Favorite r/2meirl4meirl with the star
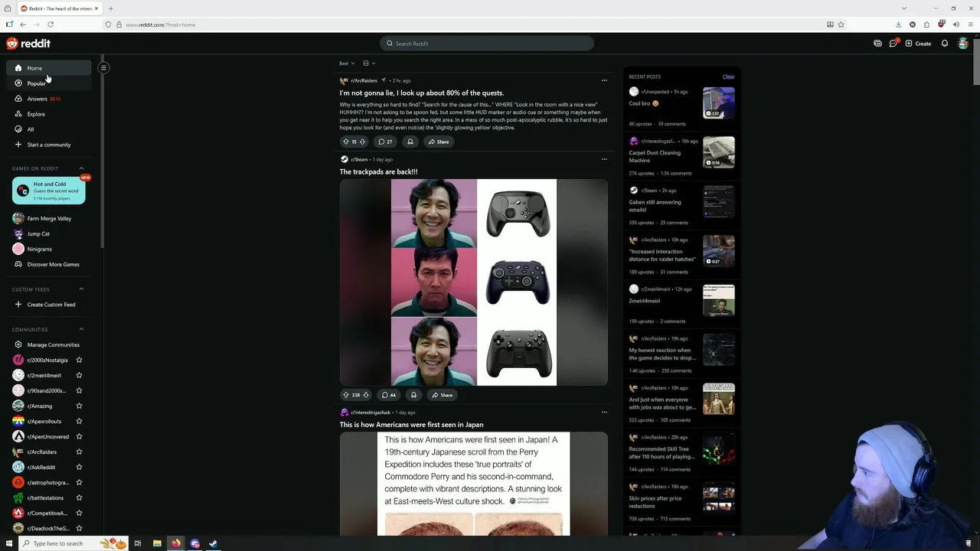The width and height of the screenshot is (980, 551). tap(79, 375)
